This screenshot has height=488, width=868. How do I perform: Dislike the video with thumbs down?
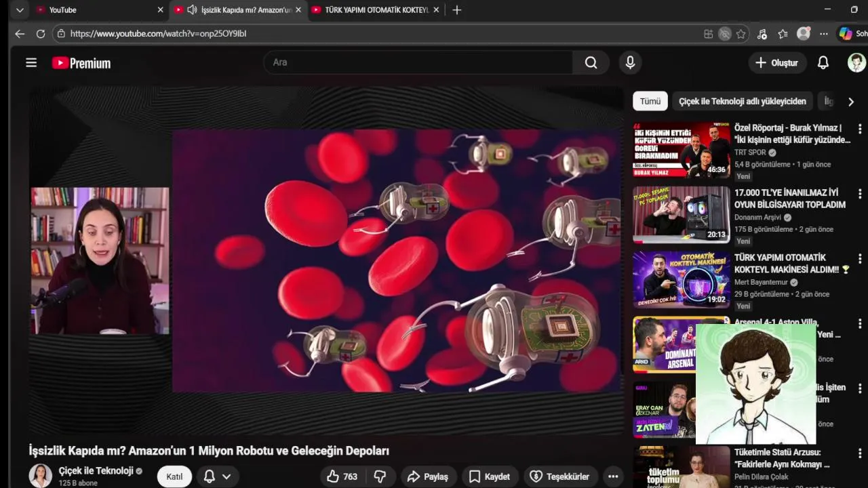[380, 476]
